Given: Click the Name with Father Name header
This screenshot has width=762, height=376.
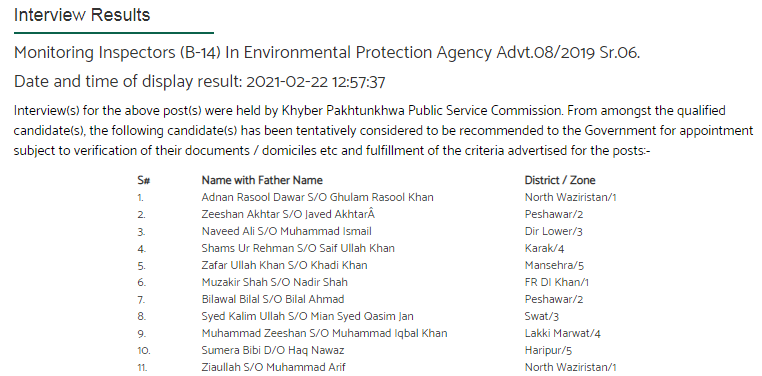Looking at the screenshot, I should tap(262, 180).
